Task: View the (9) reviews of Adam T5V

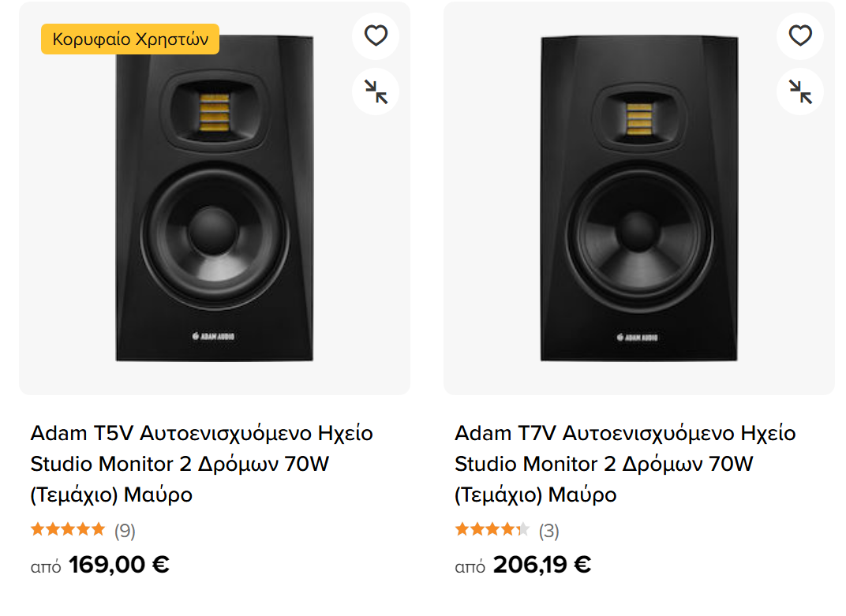Action: click(125, 531)
